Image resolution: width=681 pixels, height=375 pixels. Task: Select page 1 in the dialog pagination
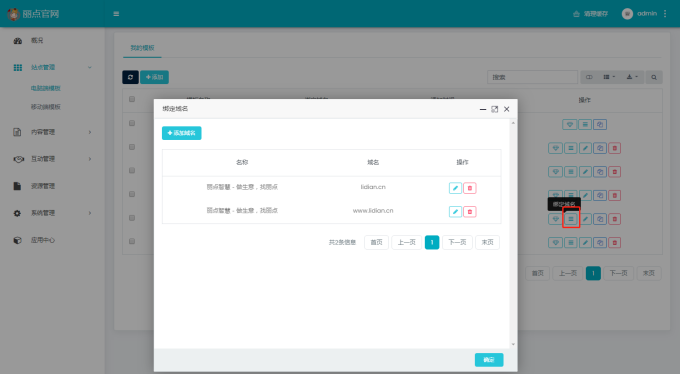[x=432, y=242]
